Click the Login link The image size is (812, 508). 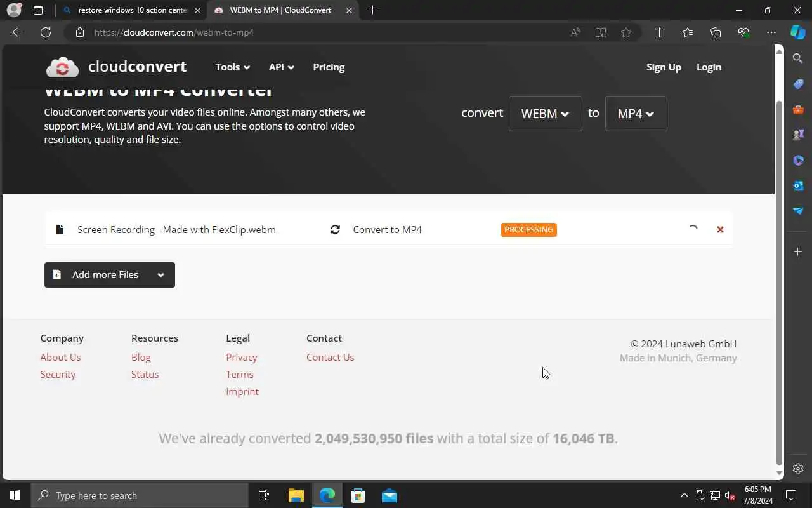point(709,67)
